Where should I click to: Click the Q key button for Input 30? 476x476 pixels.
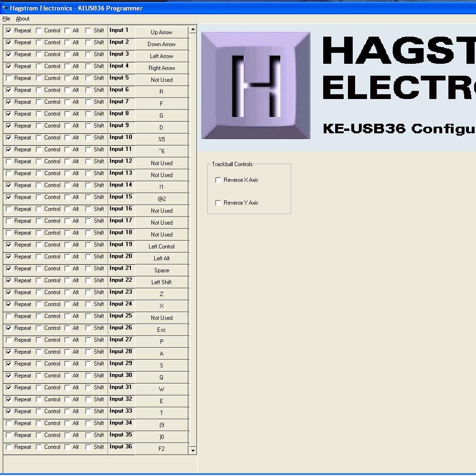coord(161,377)
